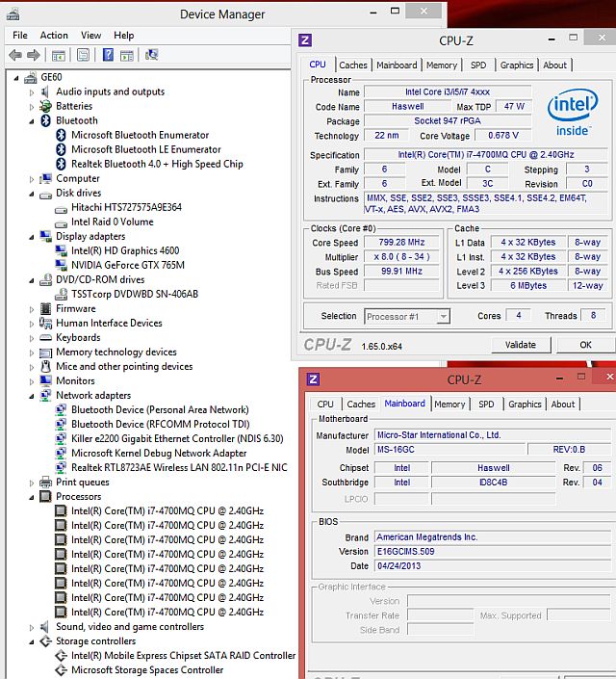This screenshot has height=679, width=616.
Task: Select Bluetooth Device (RFCOMM Protocol TDI)
Action: (x=160, y=424)
